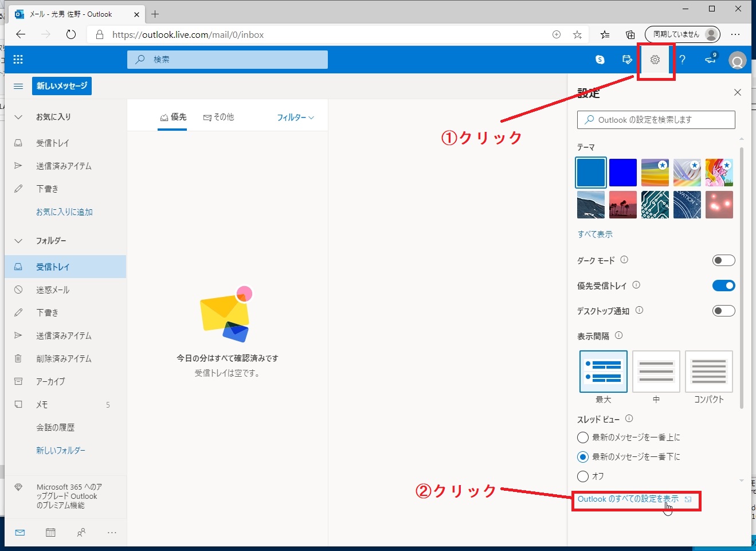Open the notifications bell with 9 alerts

click(710, 60)
